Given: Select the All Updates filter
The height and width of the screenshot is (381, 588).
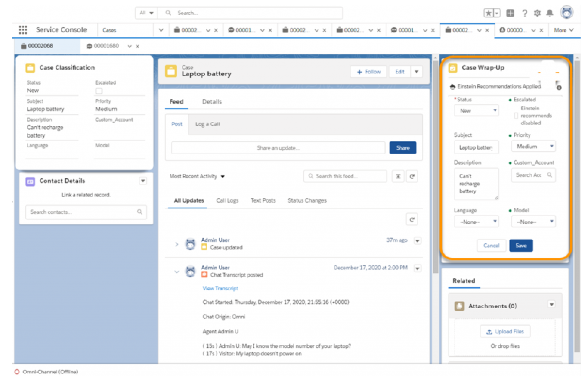Looking at the screenshot, I should 189,200.
